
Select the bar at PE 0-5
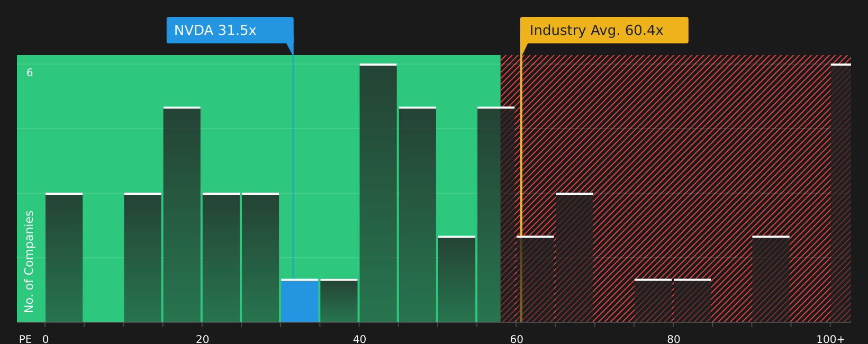(x=64, y=257)
